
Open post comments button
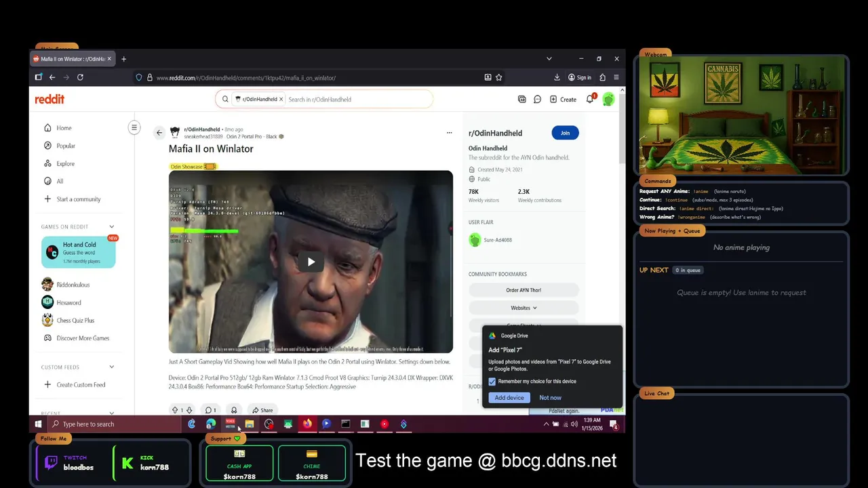[x=210, y=410]
